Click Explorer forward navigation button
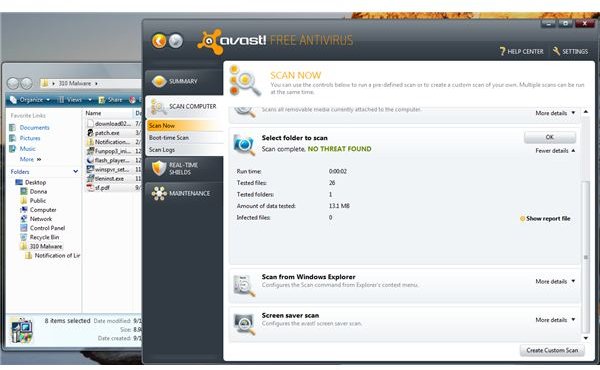Screen dimensions: 600x370 click(x=26, y=83)
